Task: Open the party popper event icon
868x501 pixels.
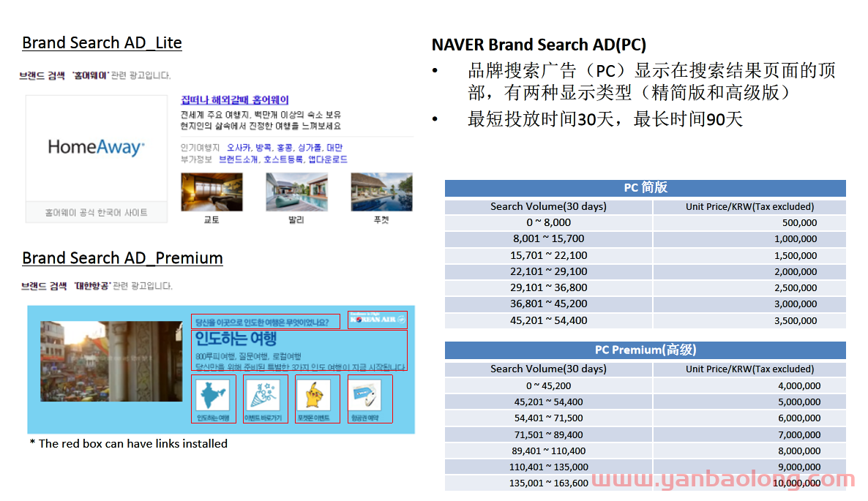Action: click(x=265, y=395)
